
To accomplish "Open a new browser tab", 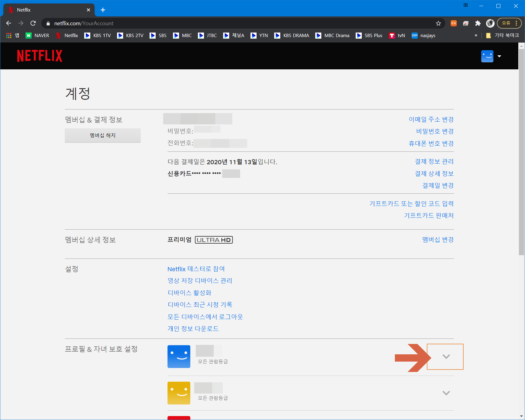I will tap(103, 10).
